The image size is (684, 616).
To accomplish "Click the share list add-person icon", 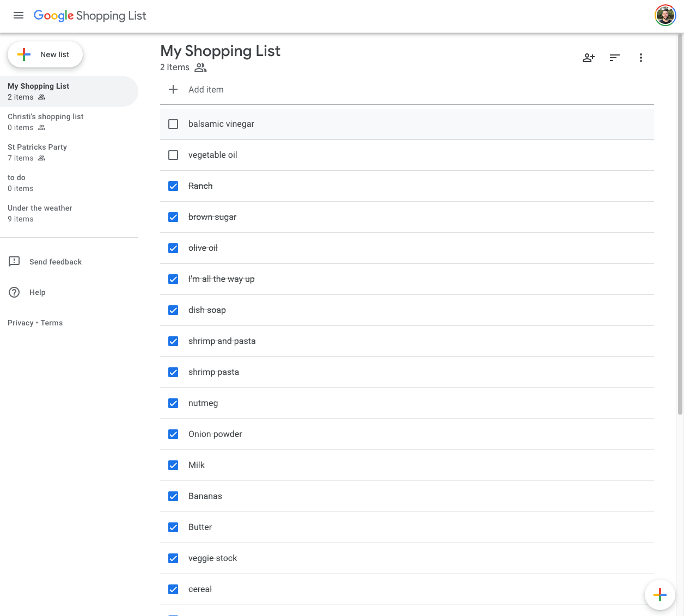I will coord(588,58).
